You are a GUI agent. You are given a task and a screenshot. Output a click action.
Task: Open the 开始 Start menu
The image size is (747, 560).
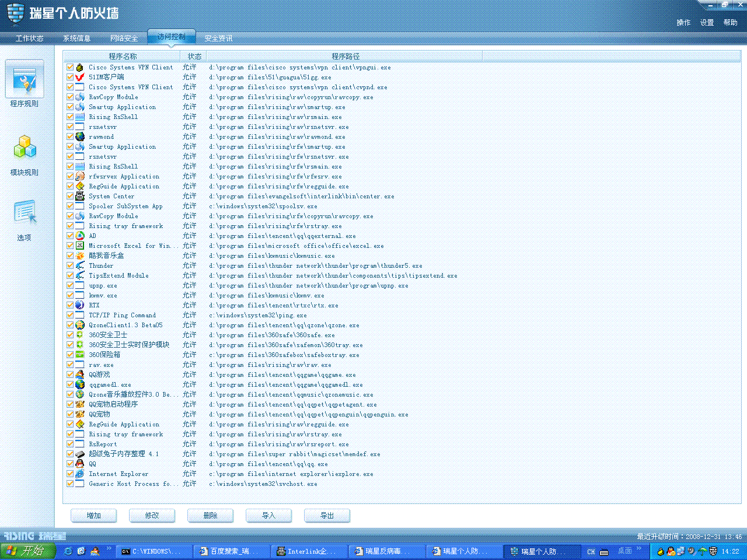[x=27, y=551]
